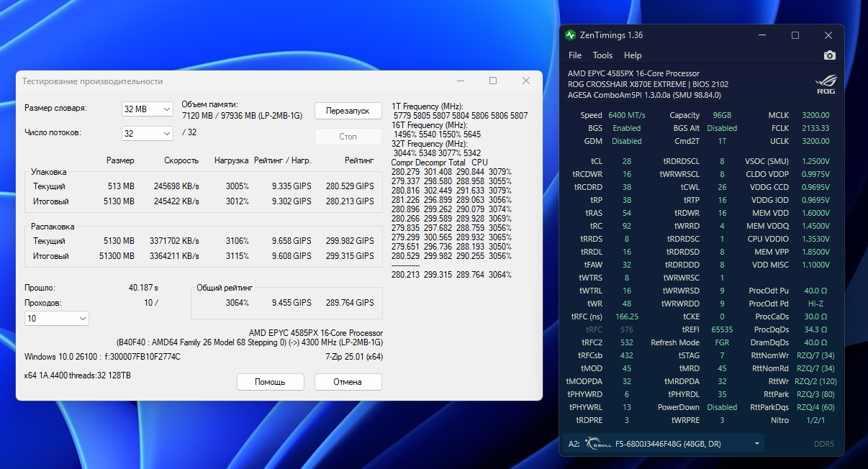Click the tPHYRDL value 35
Screen dimensions: 868x469
tap(722, 394)
